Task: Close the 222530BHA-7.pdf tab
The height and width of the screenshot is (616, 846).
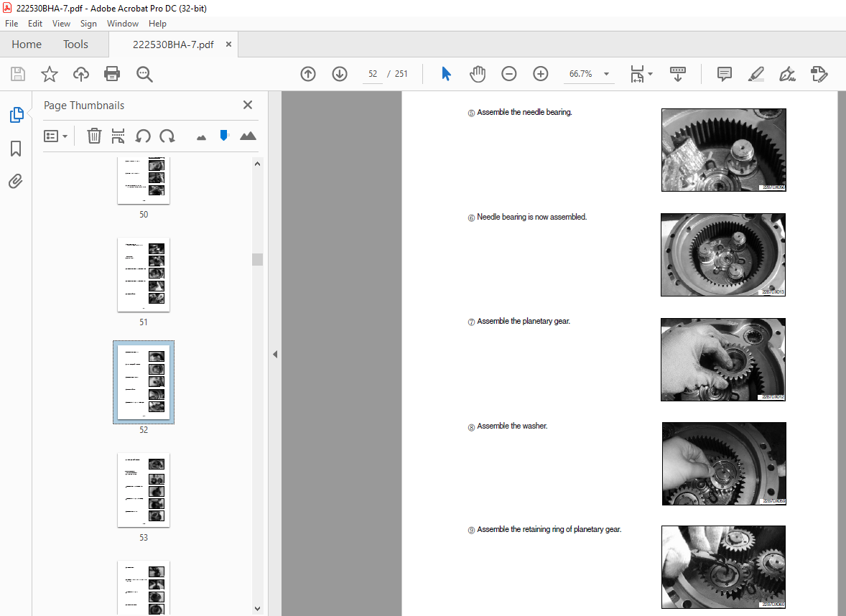Action: pyautogui.click(x=229, y=45)
